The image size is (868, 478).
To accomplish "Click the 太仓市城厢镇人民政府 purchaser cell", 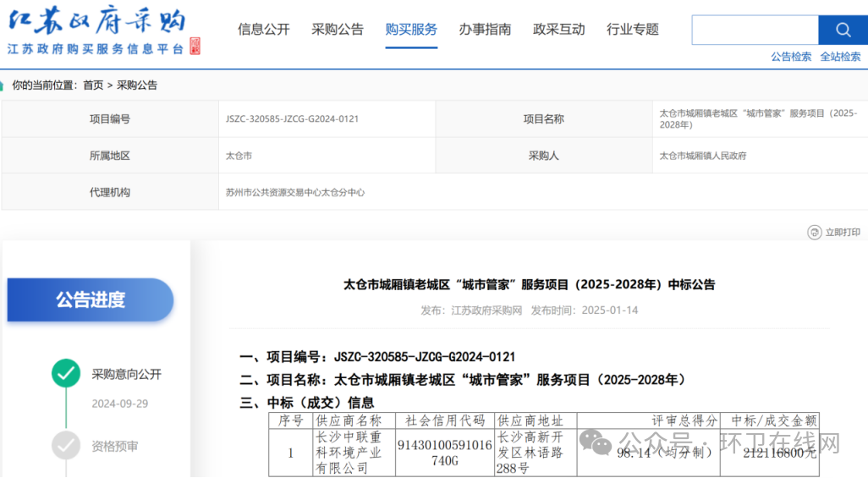I will (760, 156).
